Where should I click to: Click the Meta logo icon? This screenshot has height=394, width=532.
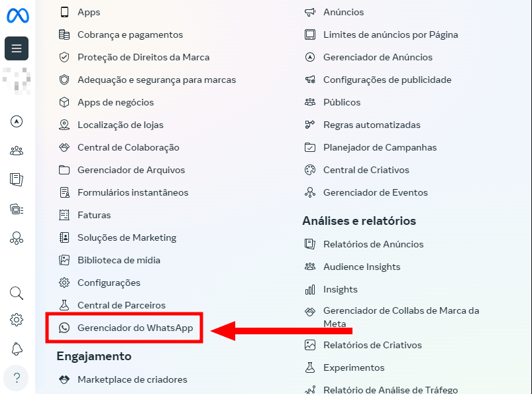(x=18, y=16)
